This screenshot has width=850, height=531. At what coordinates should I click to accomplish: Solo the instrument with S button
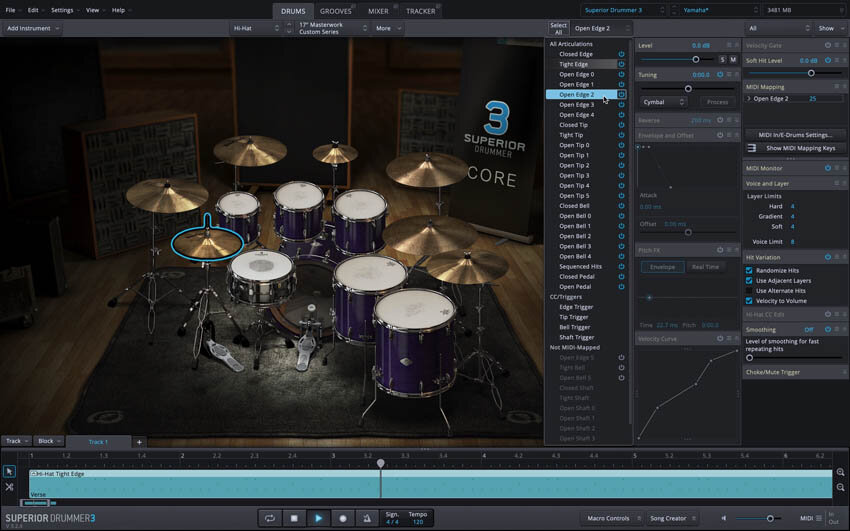(x=723, y=60)
